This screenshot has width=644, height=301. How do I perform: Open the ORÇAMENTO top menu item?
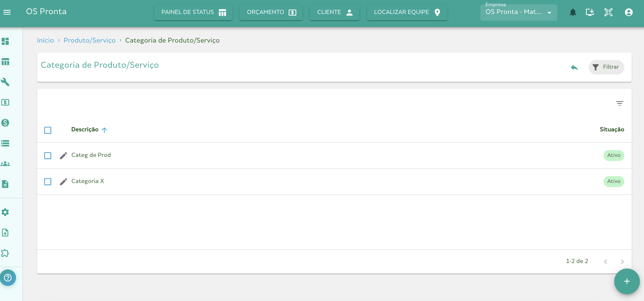[271, 12]
